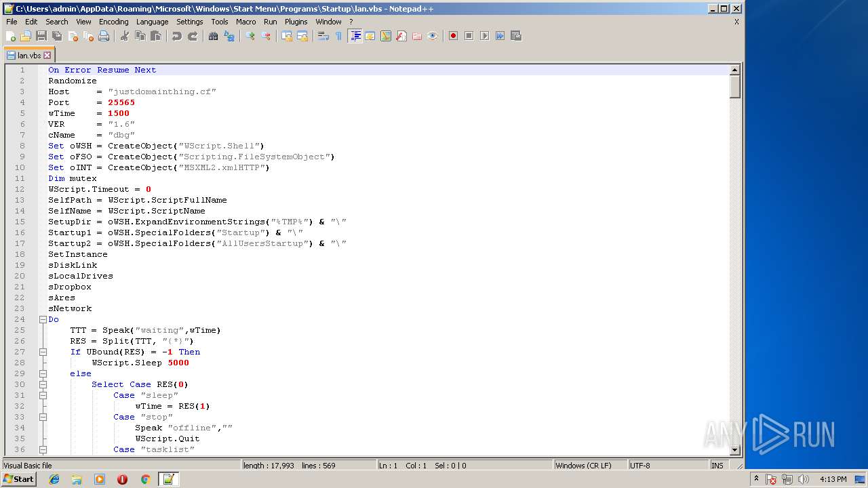Open the Document Map icon
The image size is (868, 488).
[x=386, y=36]
